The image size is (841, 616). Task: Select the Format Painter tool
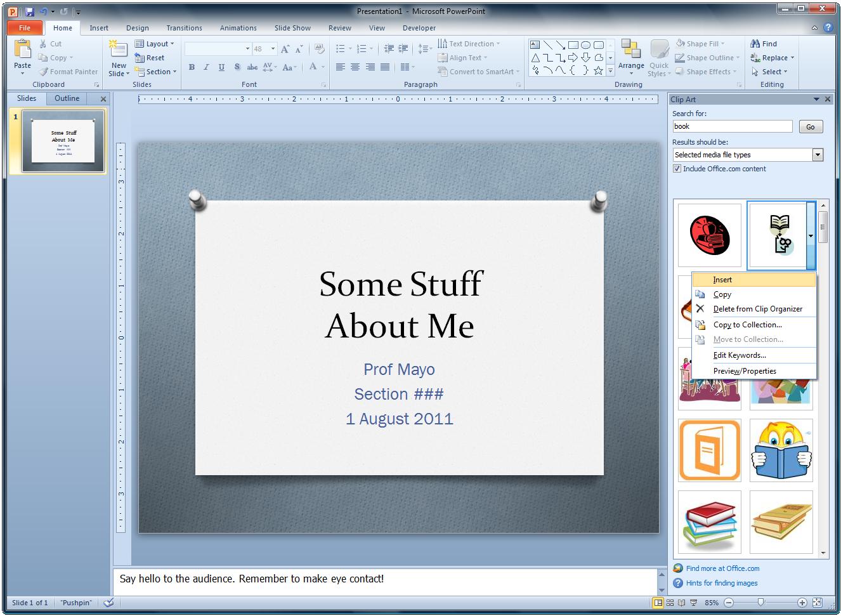pyautogui.click(x=68, y=71)
